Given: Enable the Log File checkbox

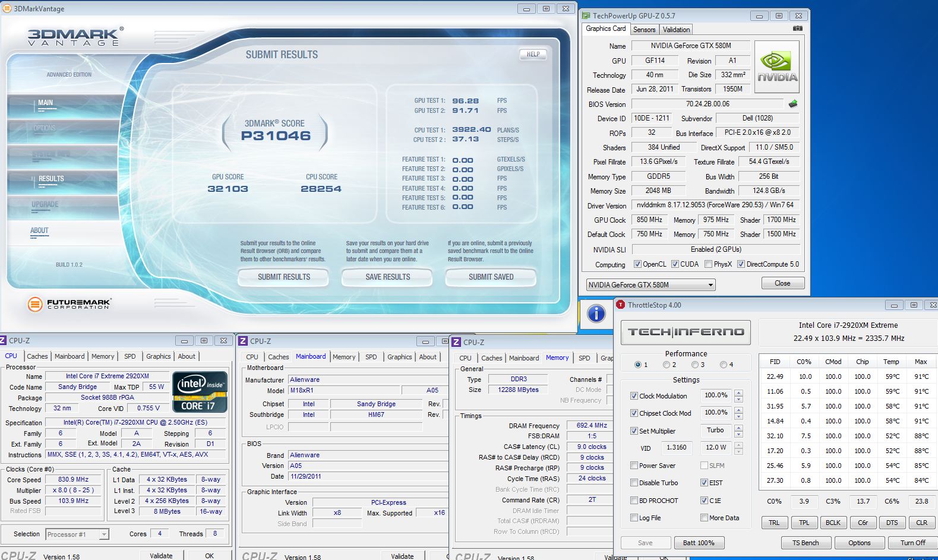Looking at the screenshot, I should pos(634,518).
